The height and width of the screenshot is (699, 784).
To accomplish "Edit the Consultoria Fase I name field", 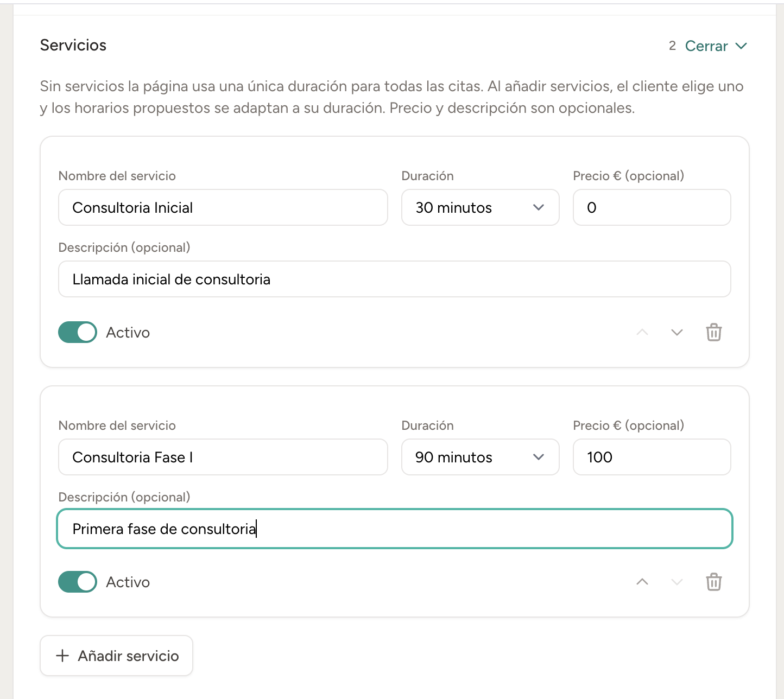I will [223, 457].
